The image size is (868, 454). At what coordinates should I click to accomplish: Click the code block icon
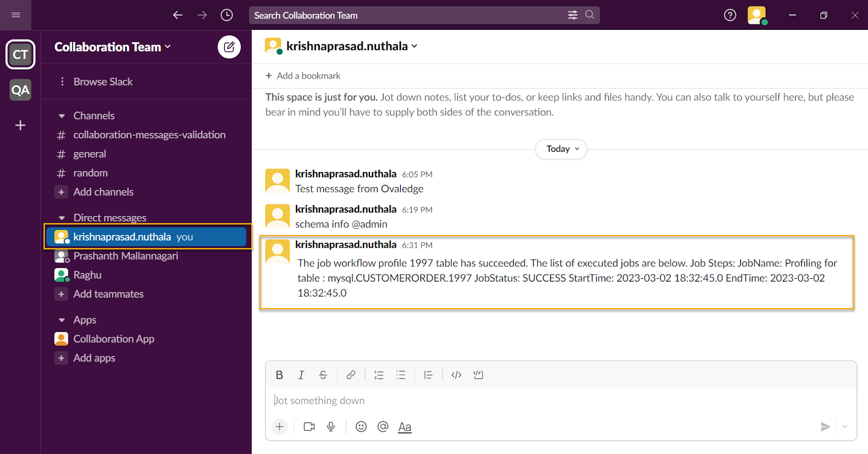[x=478, y=375]
